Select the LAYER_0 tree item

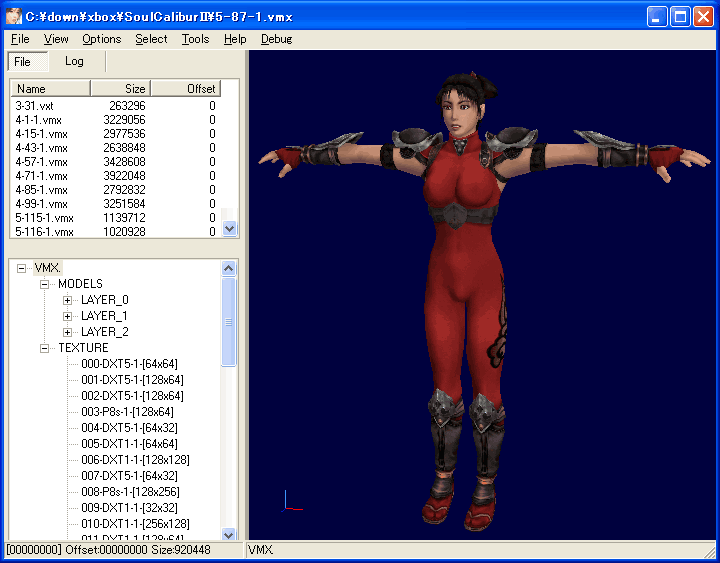pyautogui.click(x=105, y=300)
